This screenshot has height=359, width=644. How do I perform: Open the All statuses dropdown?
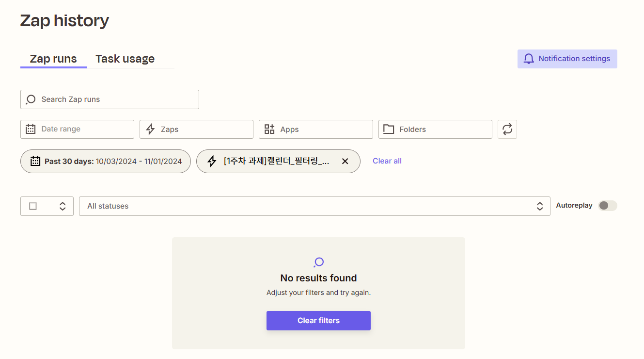[x=314, y=206]
